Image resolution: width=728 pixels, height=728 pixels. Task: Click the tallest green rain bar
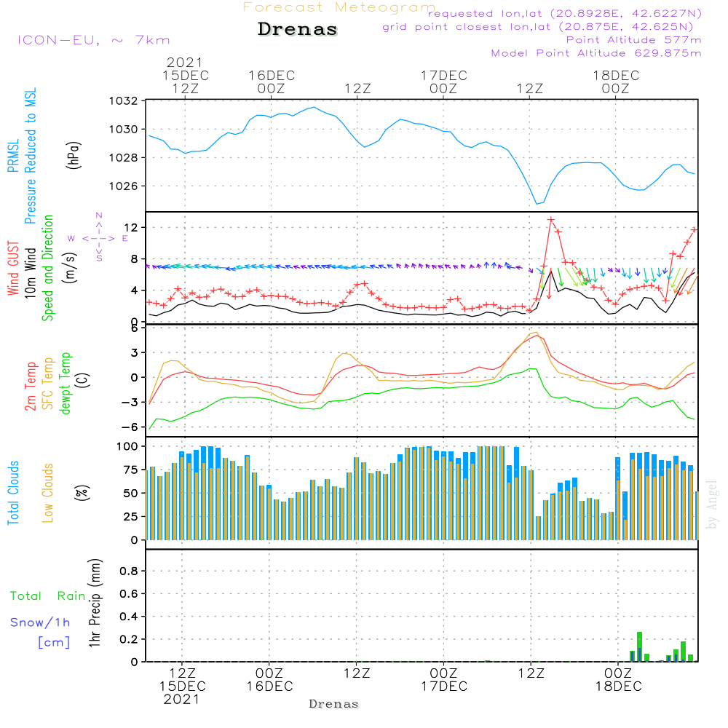(x=639, y=646)
